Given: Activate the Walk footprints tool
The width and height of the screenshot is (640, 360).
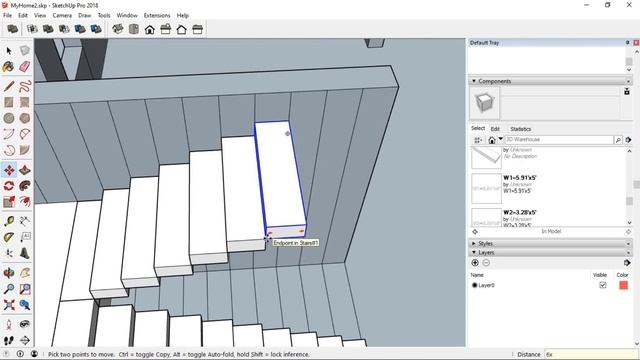Looking at the screenshot, I should tap(9, 340).
